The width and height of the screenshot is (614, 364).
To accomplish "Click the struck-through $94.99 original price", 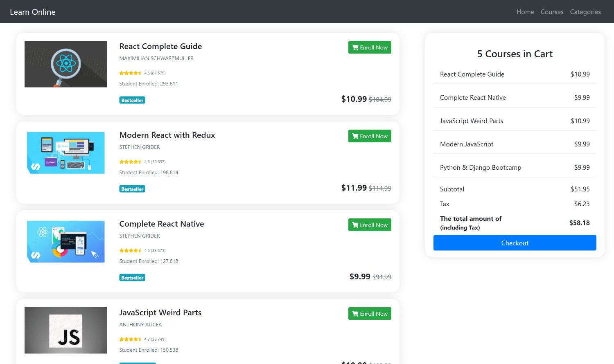I will (x=381, y=277).
